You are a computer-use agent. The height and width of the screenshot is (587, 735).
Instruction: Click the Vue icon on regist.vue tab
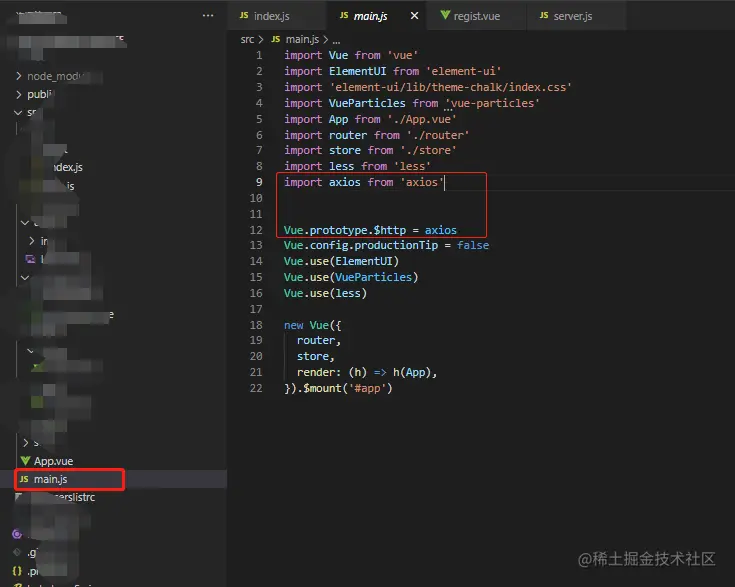(x=445, y=15)
